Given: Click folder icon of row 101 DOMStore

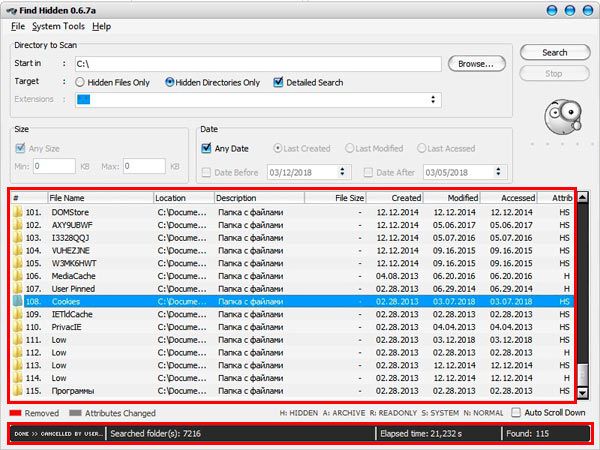Looking at the screenshot, I should coord(17,212).
